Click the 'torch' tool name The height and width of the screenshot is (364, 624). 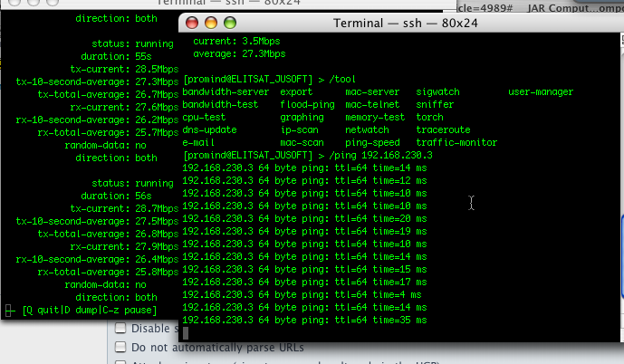coord(429,118)
